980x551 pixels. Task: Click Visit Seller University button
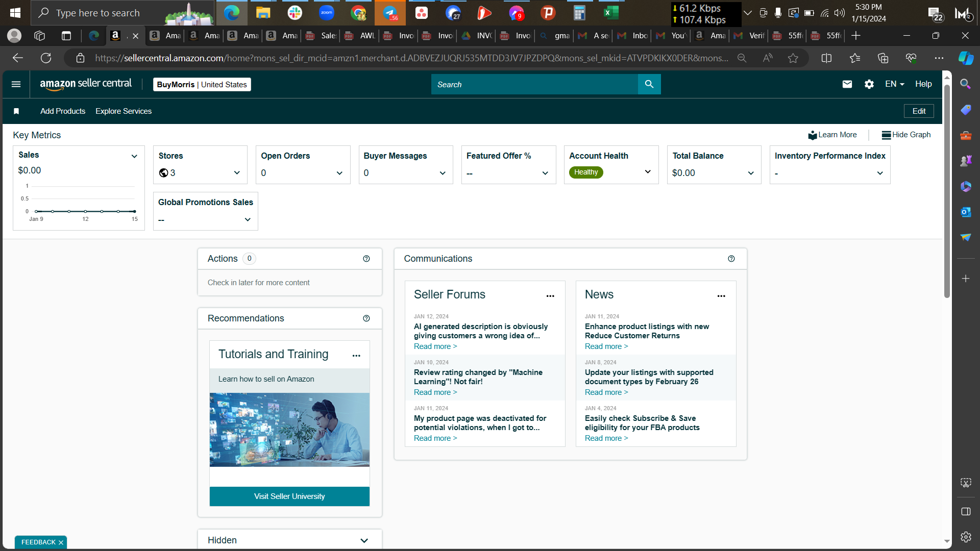289,496
